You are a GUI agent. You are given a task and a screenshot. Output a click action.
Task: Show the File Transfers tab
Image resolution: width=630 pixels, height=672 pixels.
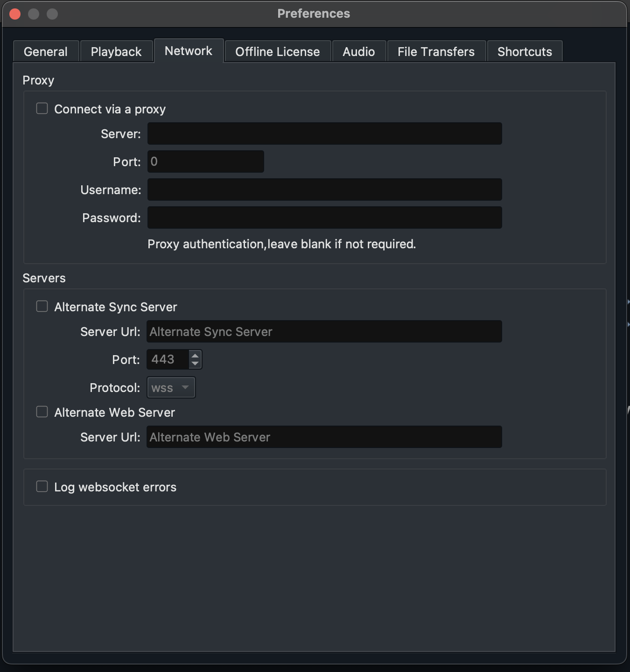(436, 51)
